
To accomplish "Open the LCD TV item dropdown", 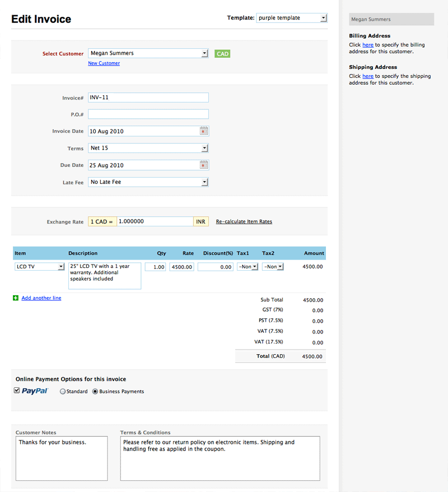I will point(39,267).
